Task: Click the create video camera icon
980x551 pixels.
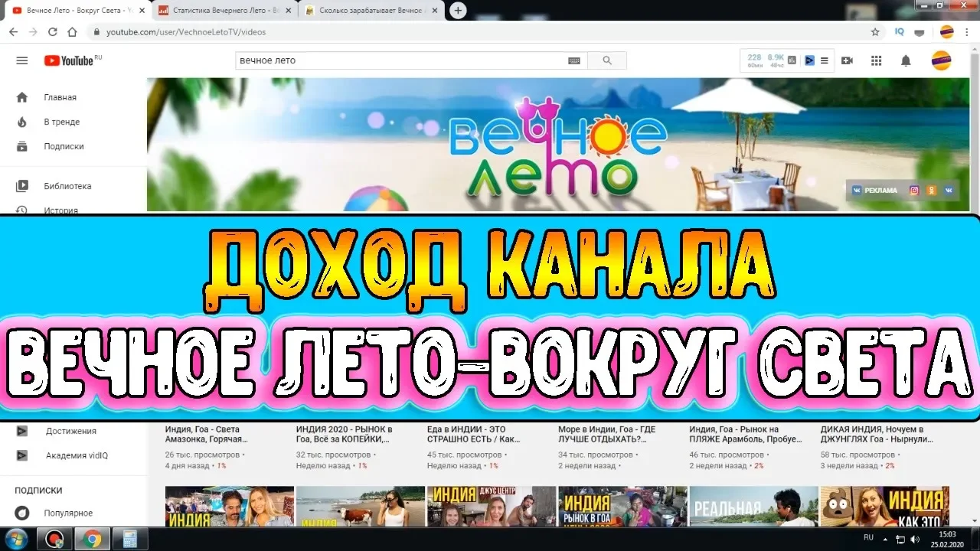Action: (x=847, y=60)
